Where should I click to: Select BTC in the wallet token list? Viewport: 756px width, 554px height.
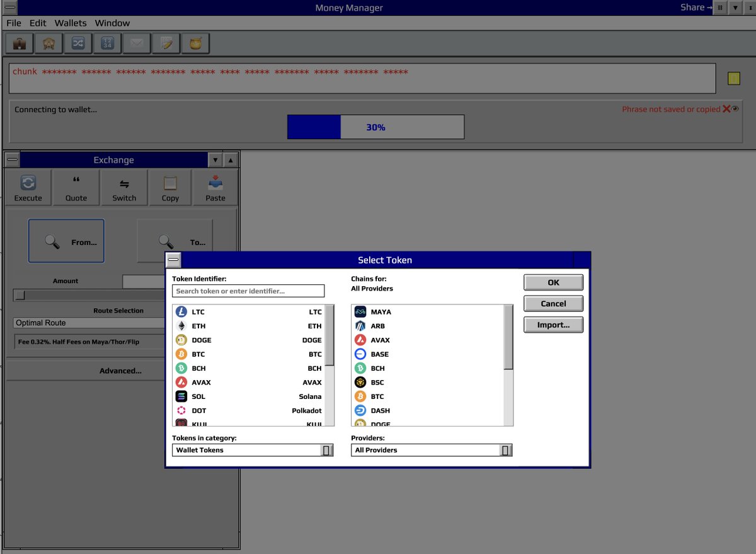pyautogui.click(x=249, y=354)
